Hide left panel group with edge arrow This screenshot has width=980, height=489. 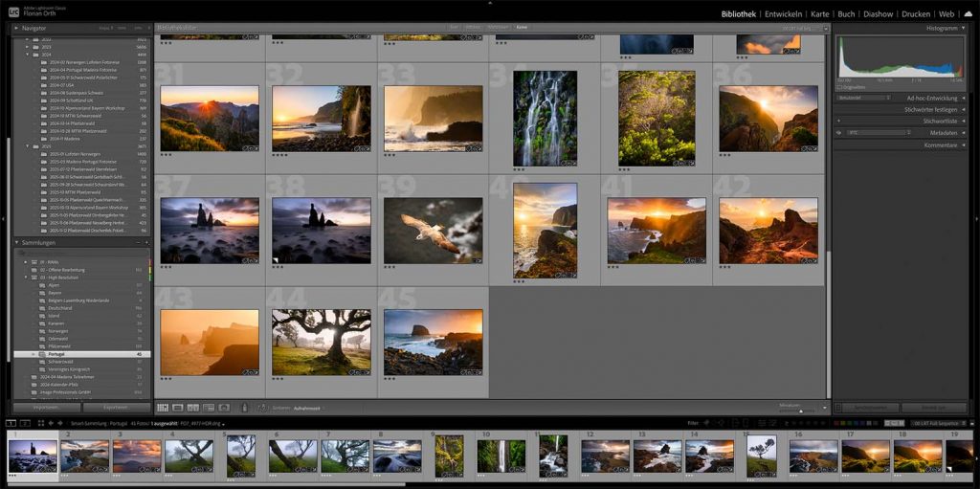[3, 219]
